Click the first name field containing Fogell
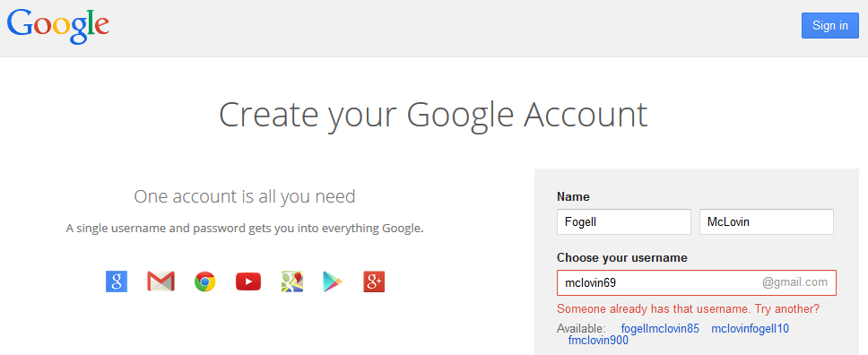Screen dimensions: 868x355 click(x=624, y=221)
